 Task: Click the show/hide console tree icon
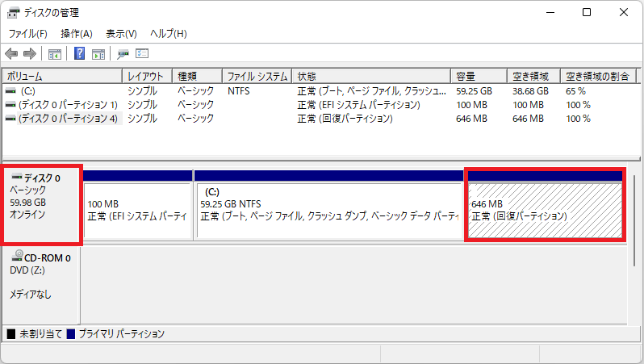pos(55,54)
